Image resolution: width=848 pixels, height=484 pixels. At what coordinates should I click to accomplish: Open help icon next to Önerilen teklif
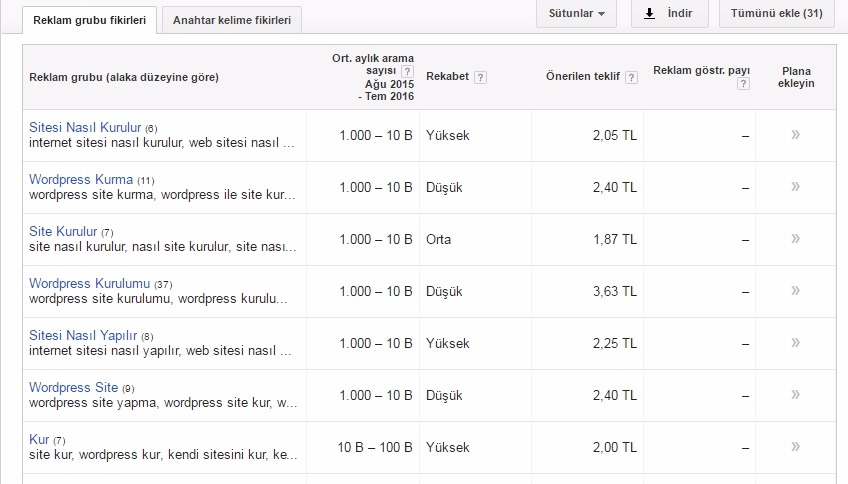pyautogui.click(x=631, y=77)
